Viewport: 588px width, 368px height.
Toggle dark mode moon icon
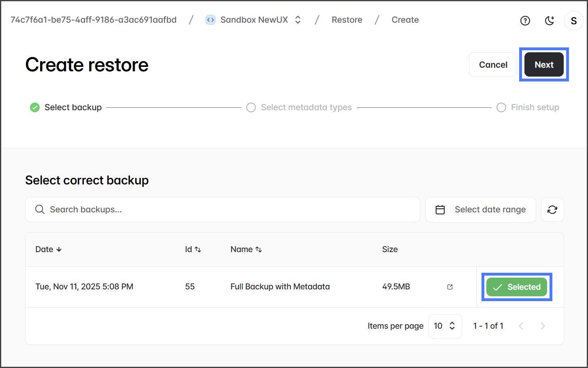[x=549, y=21]
